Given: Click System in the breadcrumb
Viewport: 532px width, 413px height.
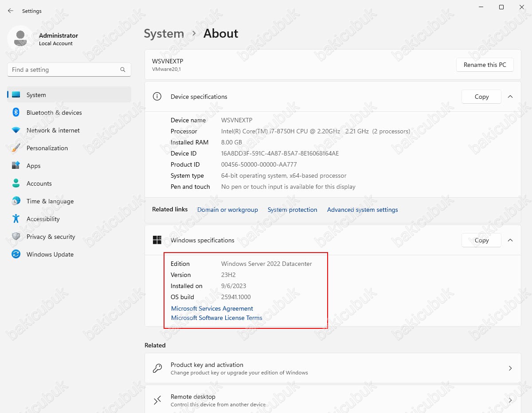Looking at the screenshot, I should click(x=164, y=34).
